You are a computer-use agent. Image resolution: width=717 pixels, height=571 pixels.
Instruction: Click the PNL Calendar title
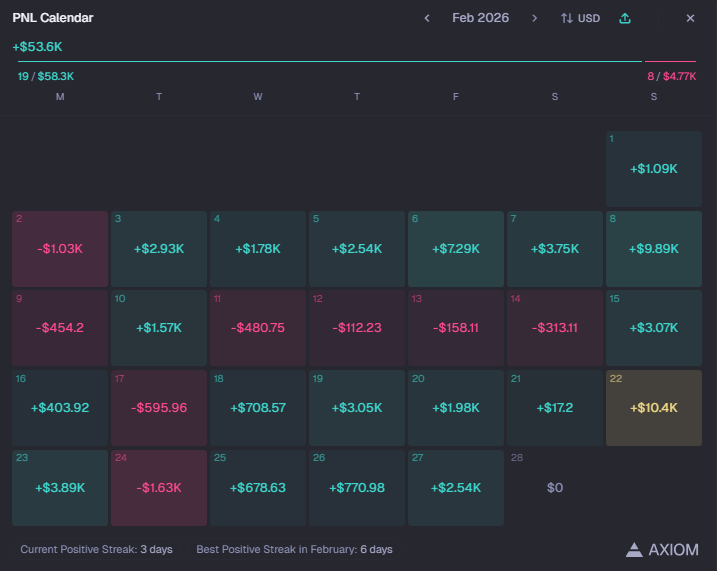point(53,18)
